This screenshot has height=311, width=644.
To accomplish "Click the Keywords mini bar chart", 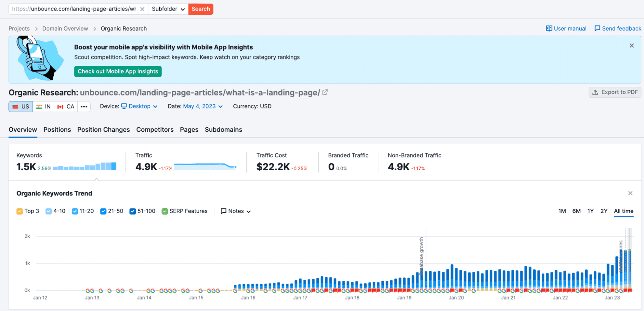I will 85,166.
